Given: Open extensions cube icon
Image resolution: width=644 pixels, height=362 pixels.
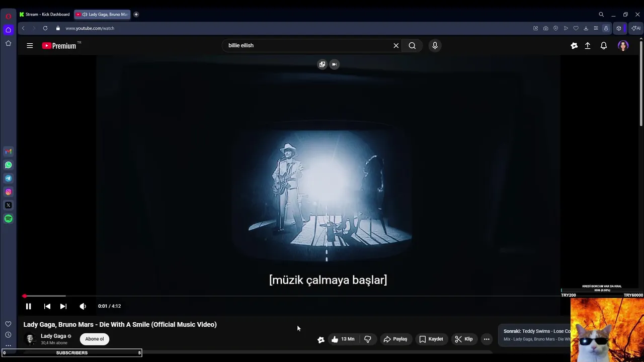Looking at the screenshot, I should pyautogui.click(x=619, y=28).
